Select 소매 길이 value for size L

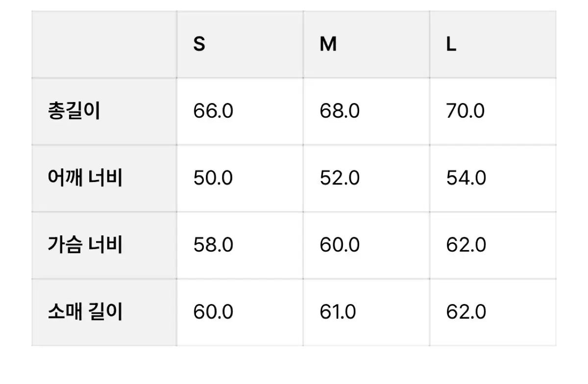466,312
